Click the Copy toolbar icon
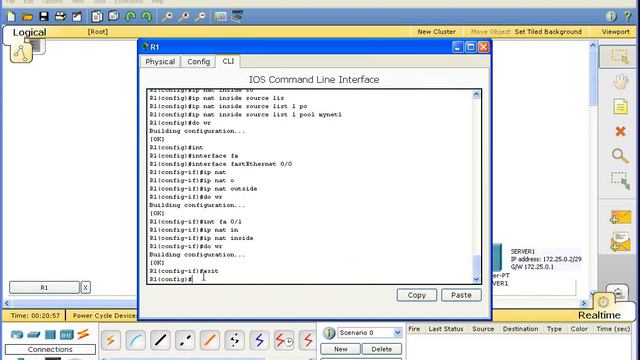 coord(97,16)
